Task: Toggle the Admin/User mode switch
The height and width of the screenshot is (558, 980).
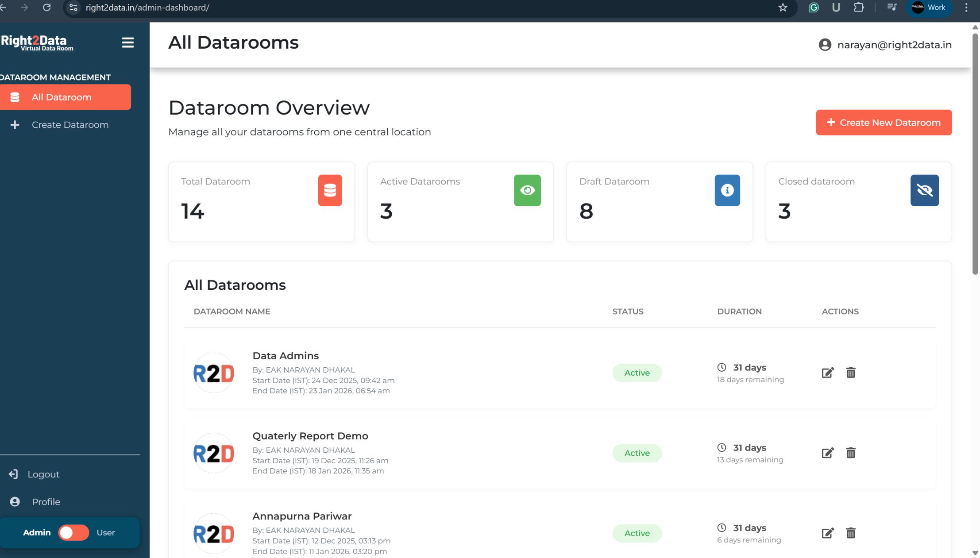Action: 73,532
